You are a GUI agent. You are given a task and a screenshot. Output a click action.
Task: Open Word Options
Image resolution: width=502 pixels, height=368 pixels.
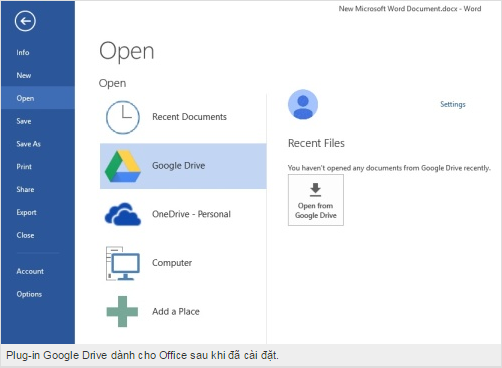click(29, 294)
